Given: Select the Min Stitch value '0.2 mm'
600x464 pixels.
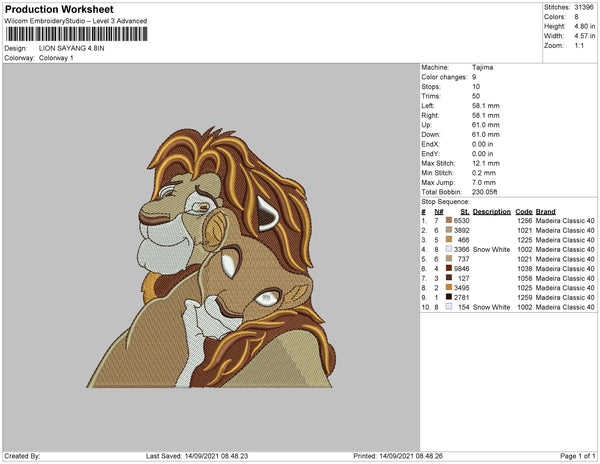Looking at the screenshot, I should [x=484, y=173].
